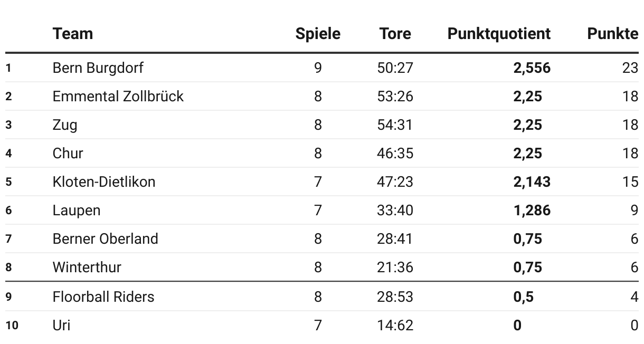Click the Team column header
644x344 pixels.
[x=73, y=34]
